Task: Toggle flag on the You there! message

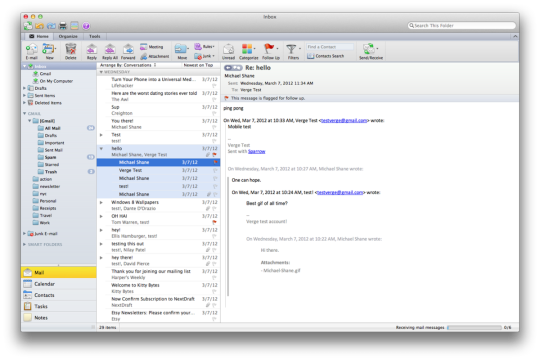Action: tap(214, 127)
